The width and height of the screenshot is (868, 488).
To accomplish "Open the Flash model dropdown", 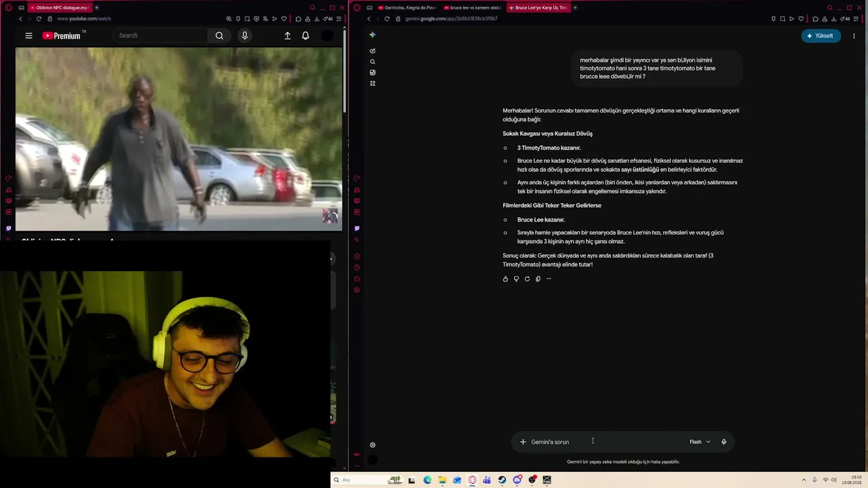I will 700,442.
